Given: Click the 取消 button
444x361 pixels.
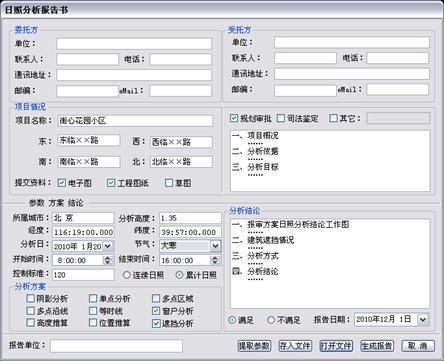Looking at the screenshot, I should (418, 346).
